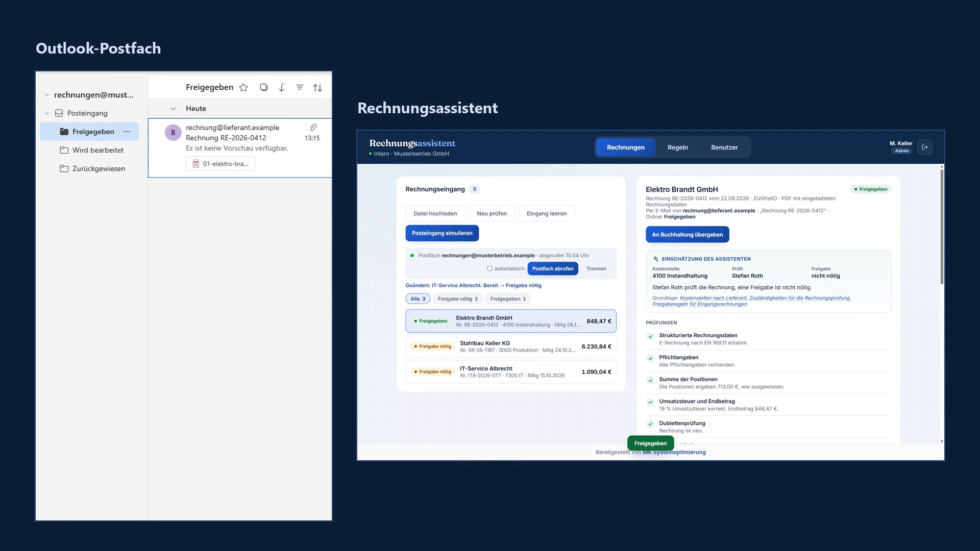This screenshot has width=980, height=551.
Task: Collapse the Heute email group
Action: (x=173, y=109)
